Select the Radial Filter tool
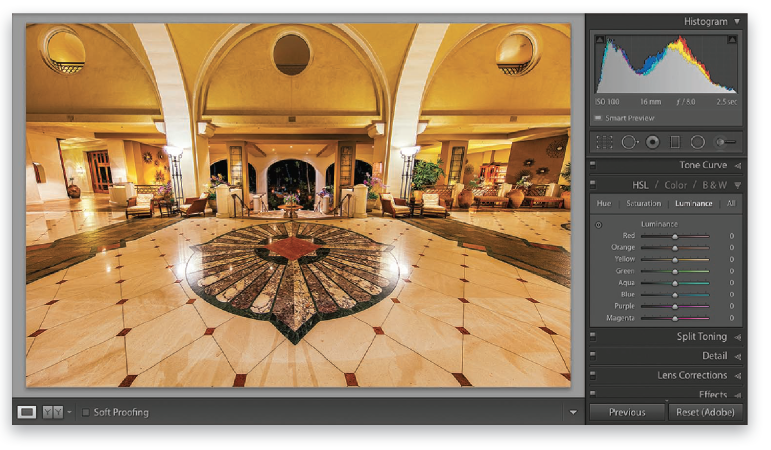 pos(697,142)
